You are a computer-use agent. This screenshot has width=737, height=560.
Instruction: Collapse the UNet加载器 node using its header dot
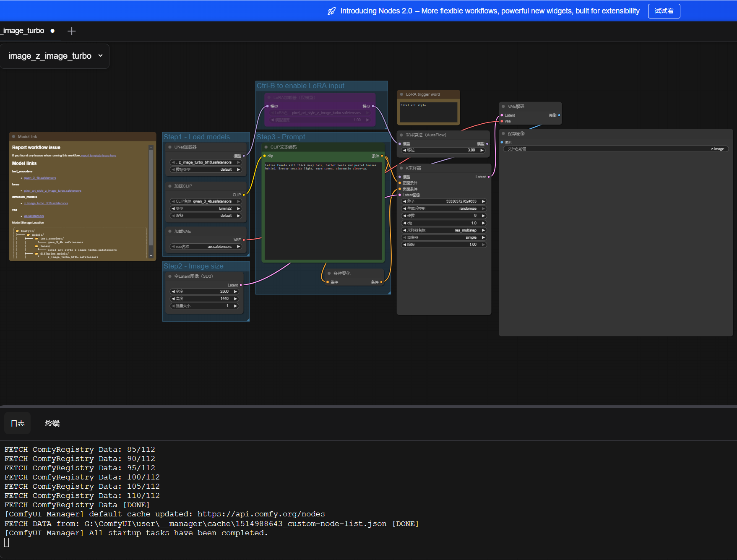[x=170, y=147]
